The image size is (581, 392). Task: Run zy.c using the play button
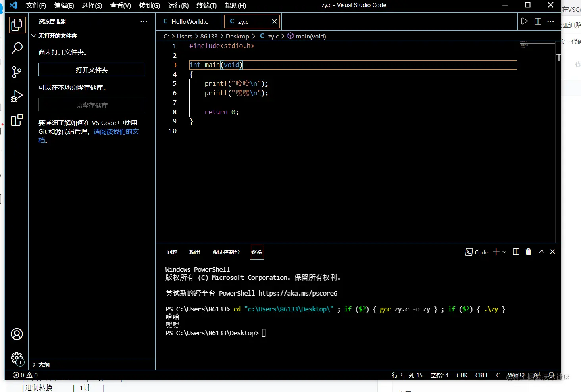(x=524, y=21)
